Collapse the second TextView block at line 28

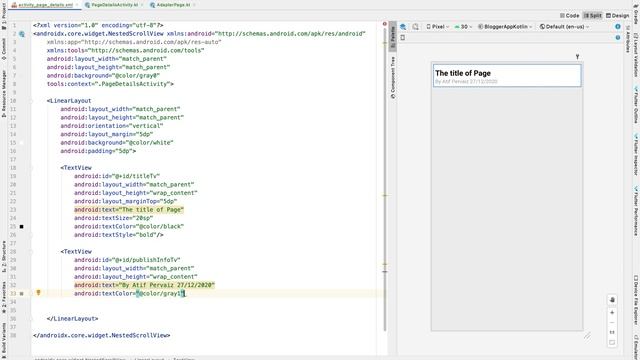(31, 251)
